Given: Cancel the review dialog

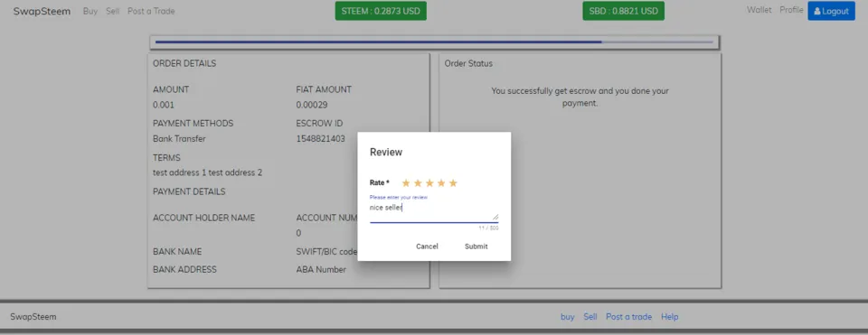Looking at the screenshot, I should pos(427,247).
